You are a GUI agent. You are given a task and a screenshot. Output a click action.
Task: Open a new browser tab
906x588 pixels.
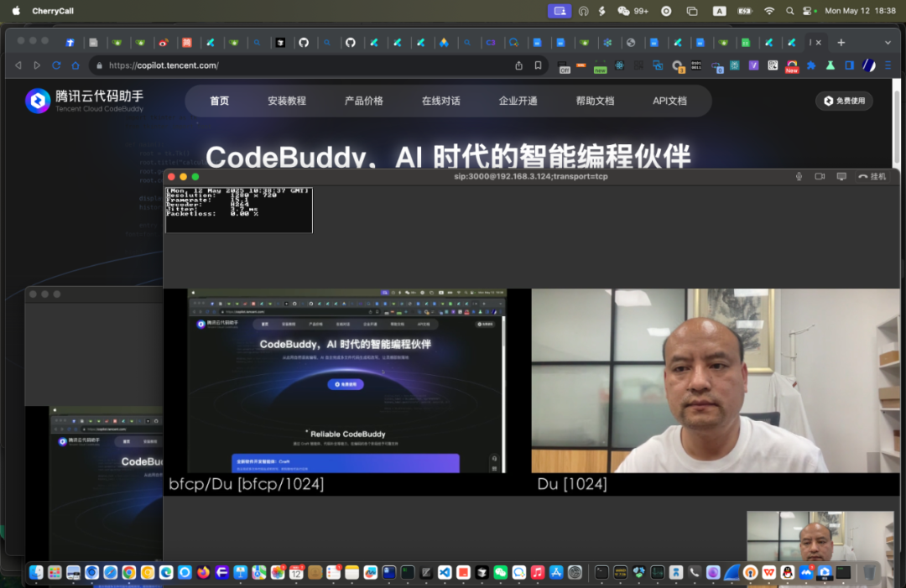tap(841, 42)
